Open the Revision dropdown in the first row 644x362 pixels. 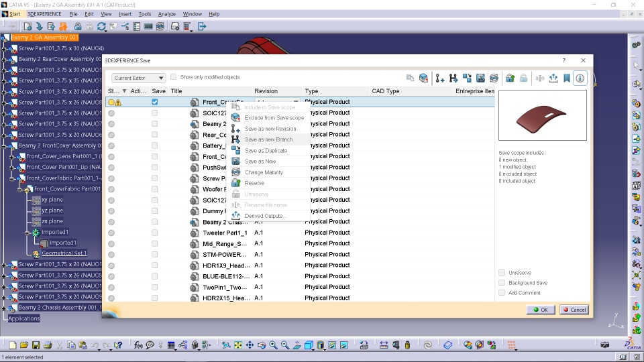coord(296,101)
